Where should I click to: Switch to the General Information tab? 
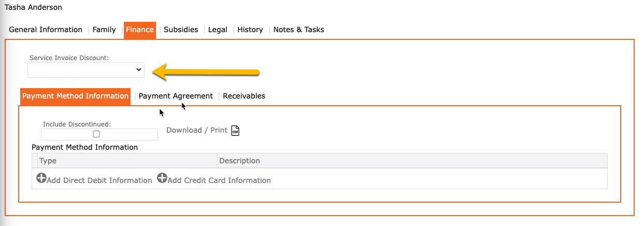click(46, 30)
